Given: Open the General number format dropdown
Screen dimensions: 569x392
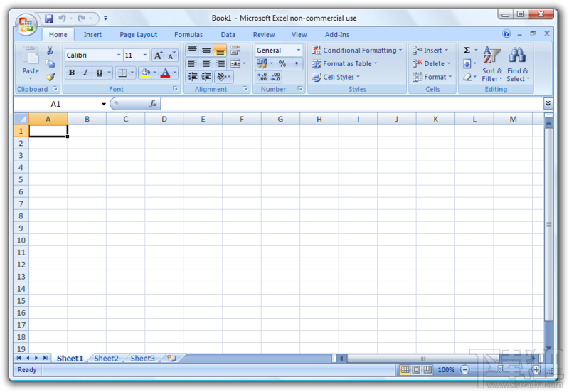Looking at the screenshot, I should [299, 50].
